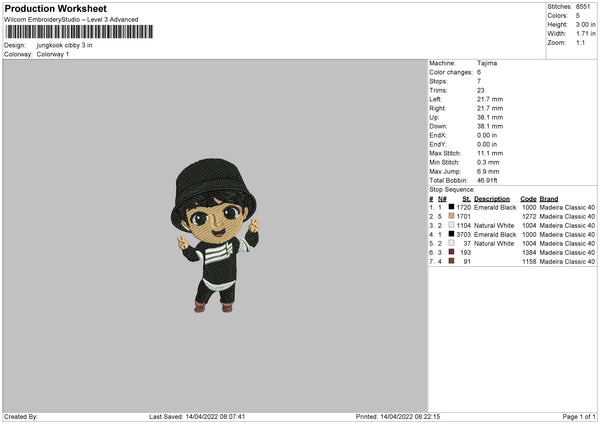Click Total Bobbin value 46.91ft

click(x=487, y=181)
